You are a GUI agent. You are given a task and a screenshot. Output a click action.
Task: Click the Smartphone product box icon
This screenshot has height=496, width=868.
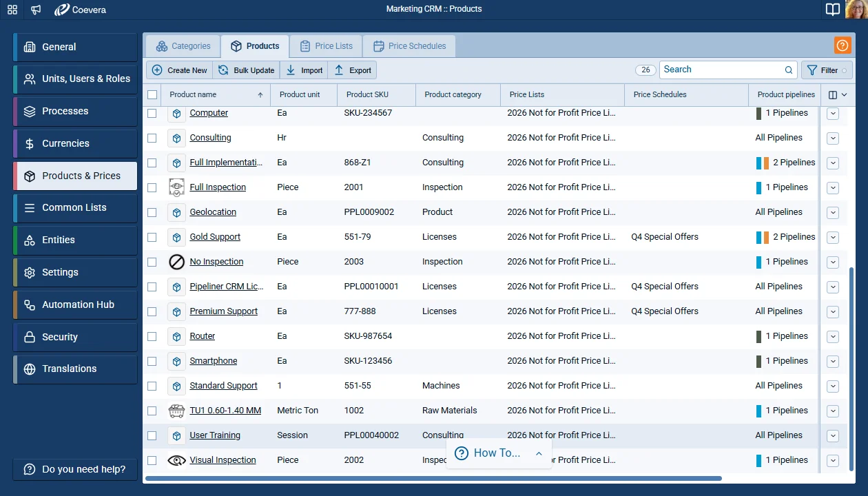[x=176, y=361]
